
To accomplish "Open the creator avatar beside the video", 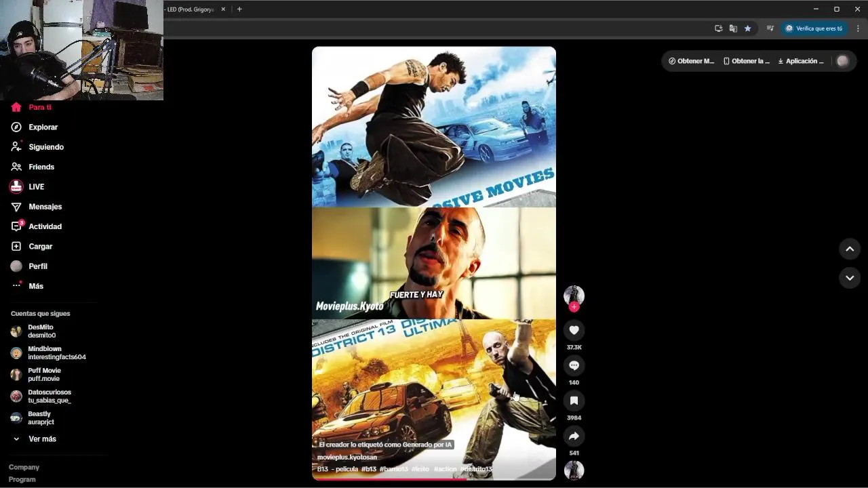I will coord(574,295).
